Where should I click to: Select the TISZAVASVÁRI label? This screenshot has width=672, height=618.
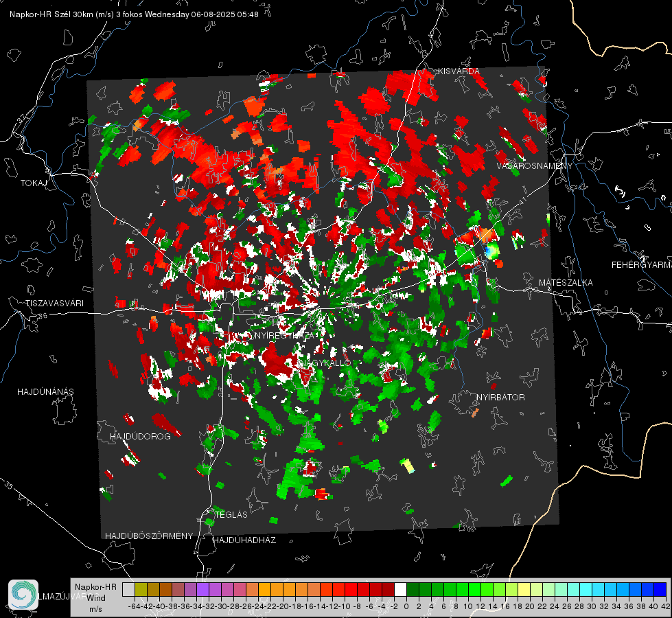click(55, 304)
